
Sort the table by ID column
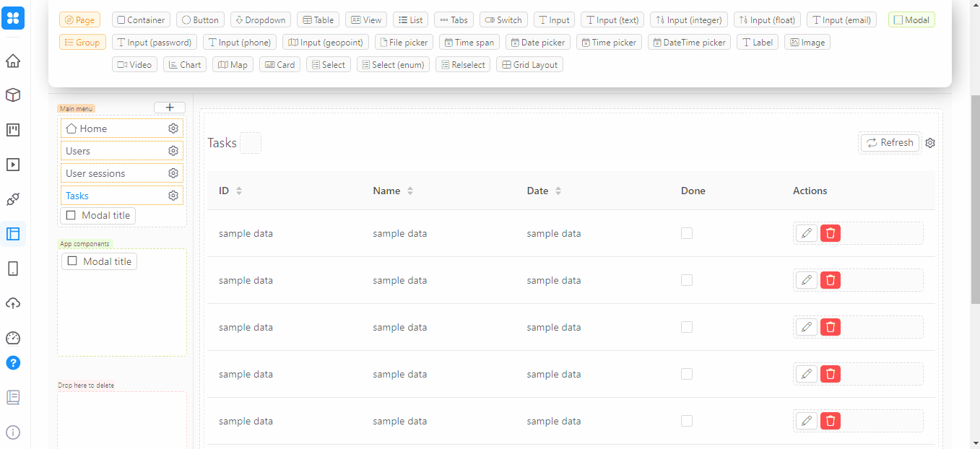pos(239,191)
